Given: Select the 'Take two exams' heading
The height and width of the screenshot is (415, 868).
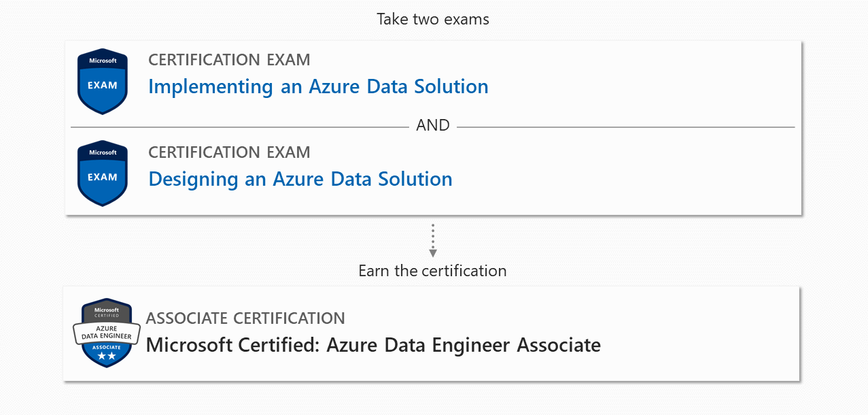Looking at the screenshot, I should [x=433, y=19].
